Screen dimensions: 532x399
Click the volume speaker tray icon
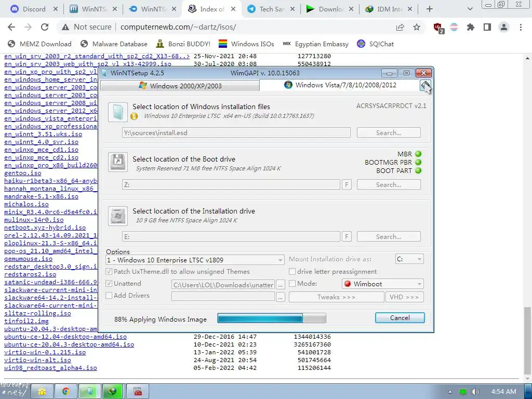coord(475,392)
